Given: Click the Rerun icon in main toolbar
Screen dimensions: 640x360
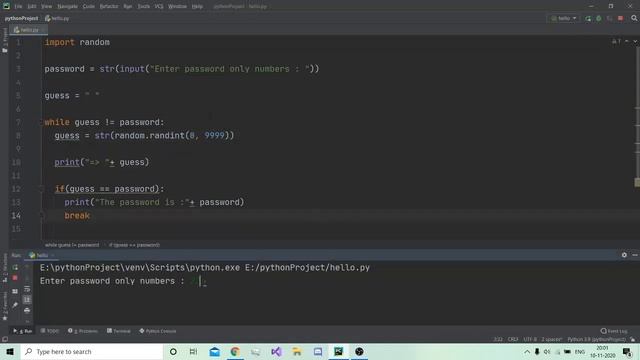Looking at the screenshot, I should pyautogui.click(x=588, y=18).
